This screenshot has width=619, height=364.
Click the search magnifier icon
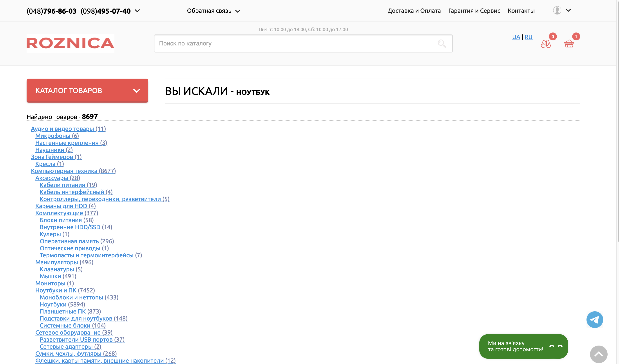coord(442,44)
